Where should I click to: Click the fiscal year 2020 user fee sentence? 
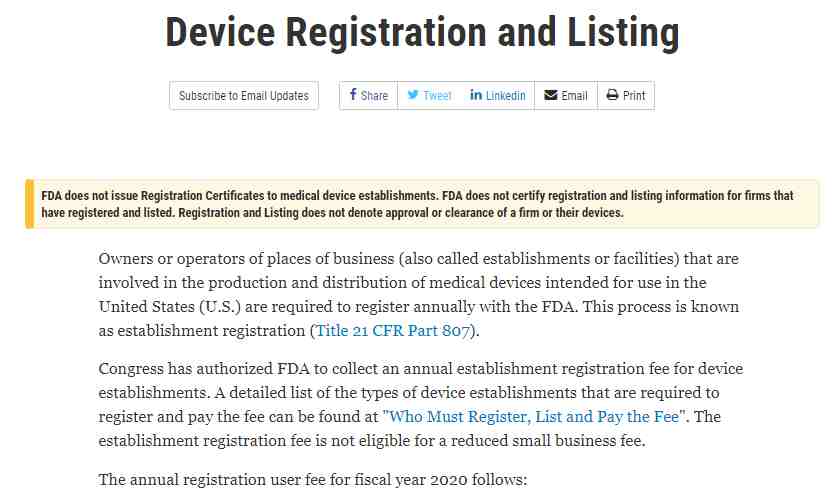tap(312, 480)
